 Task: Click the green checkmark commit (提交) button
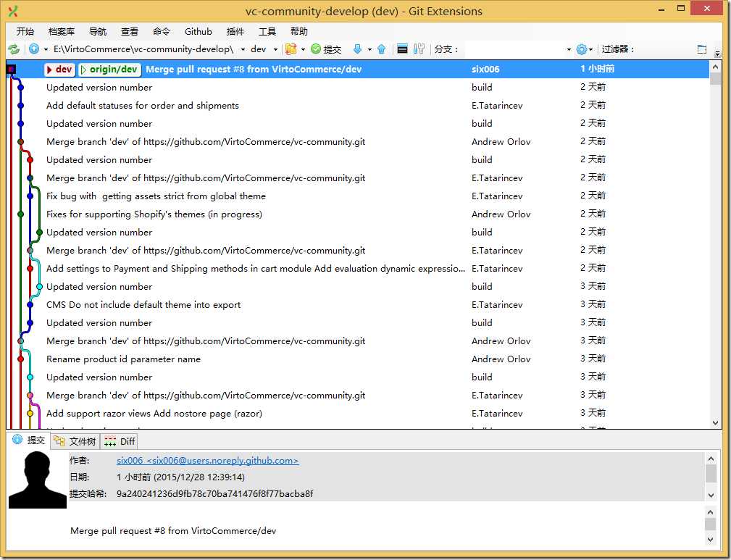click(x=326, y=49)
